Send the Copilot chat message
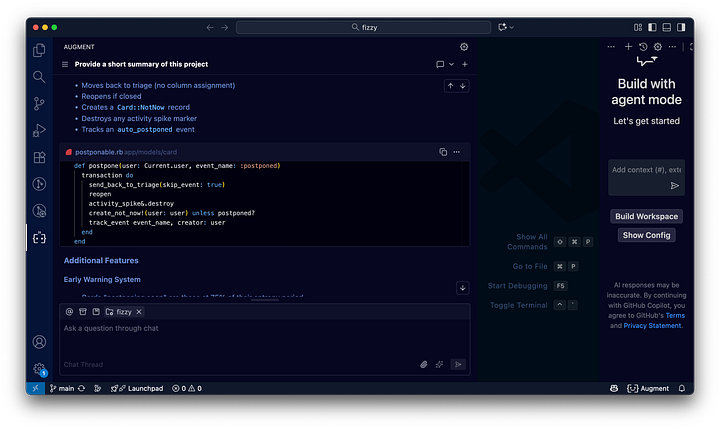 pos(675,186)
